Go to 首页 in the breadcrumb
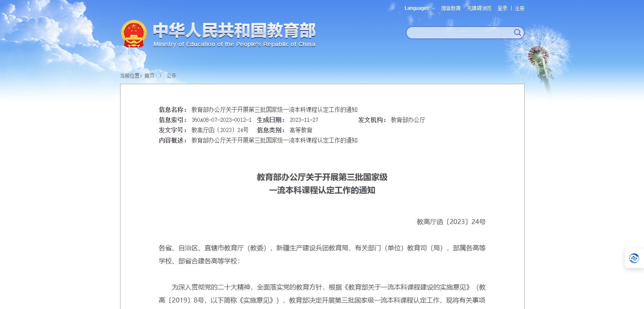 point(149,76)
